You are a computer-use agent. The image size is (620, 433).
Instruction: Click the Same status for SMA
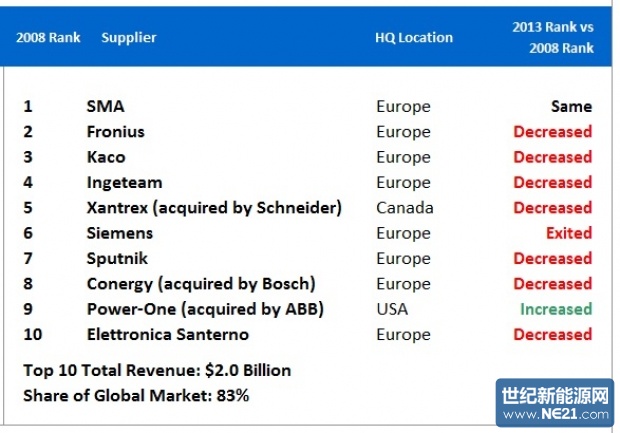tap(571, 106)
